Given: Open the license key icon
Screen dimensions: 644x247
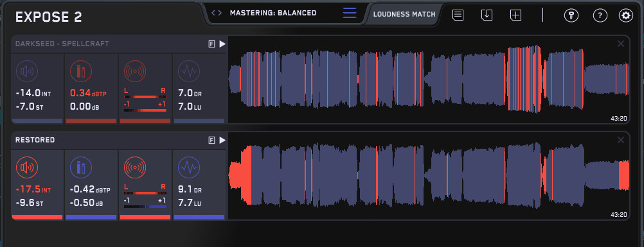Looking at the screenshot, I should [x=571, y=15].
